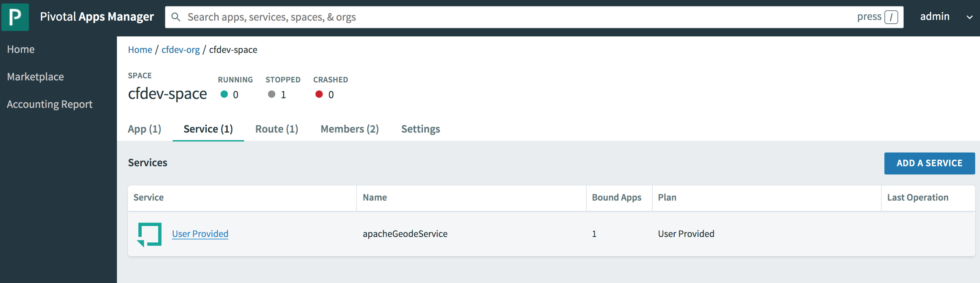Click the red Crashed status dot
Viewport: 980px width, 283px height.
319,94
